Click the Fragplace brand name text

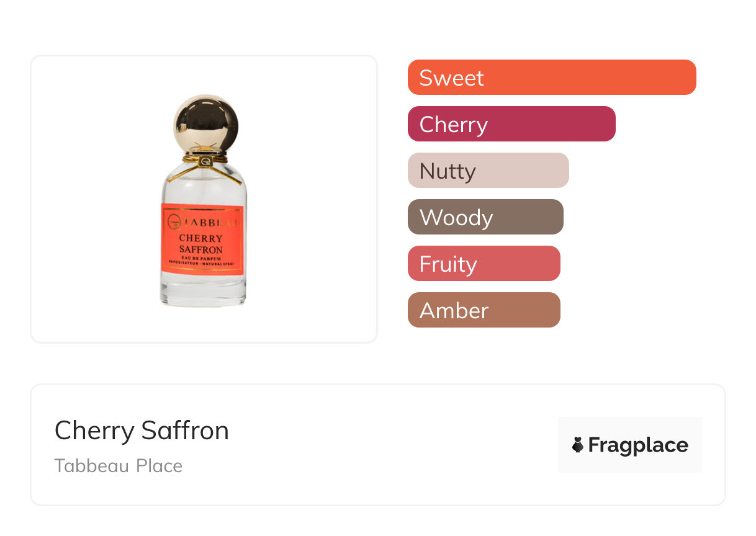click(x=638, y=445)
